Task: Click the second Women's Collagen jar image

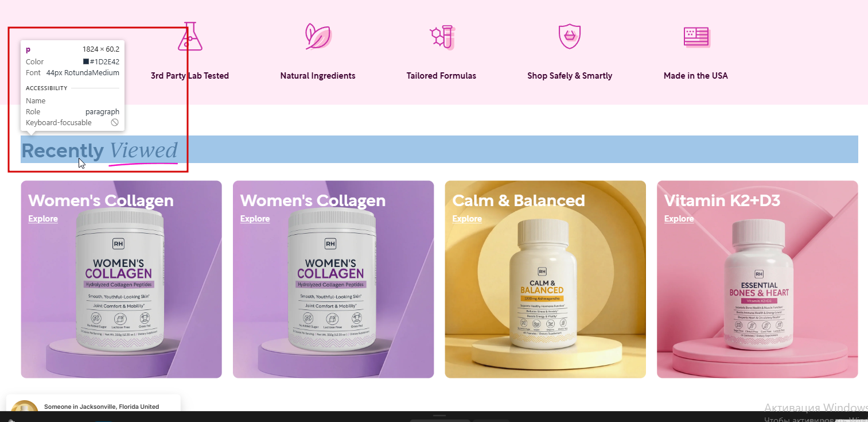Action: (332, 280)
